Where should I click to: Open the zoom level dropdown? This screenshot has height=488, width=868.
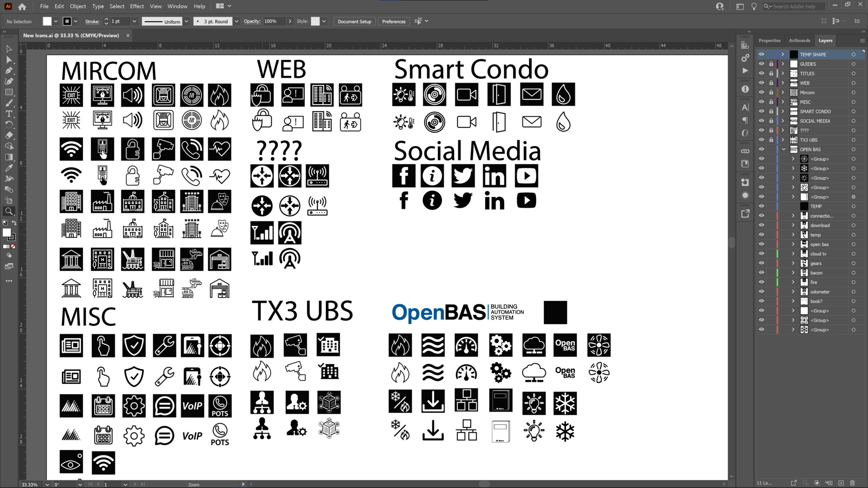tap(47, 484)
